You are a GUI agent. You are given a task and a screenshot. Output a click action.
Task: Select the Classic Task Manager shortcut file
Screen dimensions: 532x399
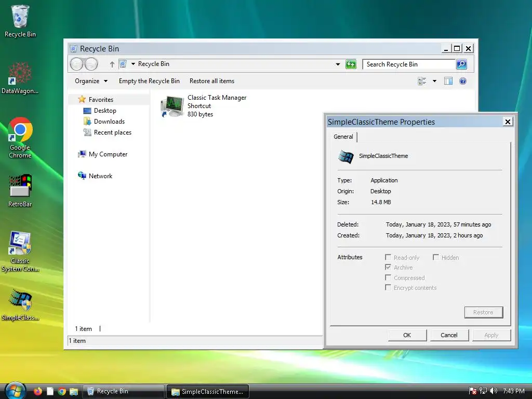pos(204,106)
